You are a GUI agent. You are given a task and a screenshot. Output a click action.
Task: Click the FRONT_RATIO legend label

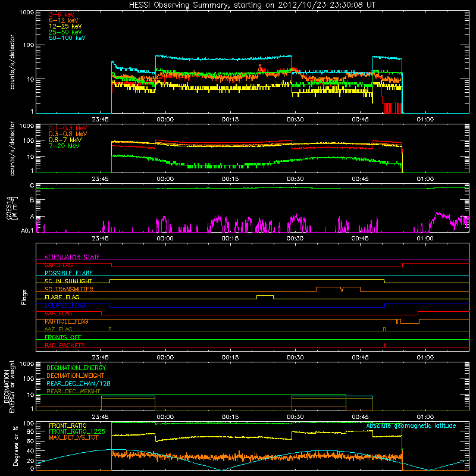tap(68, 425)
